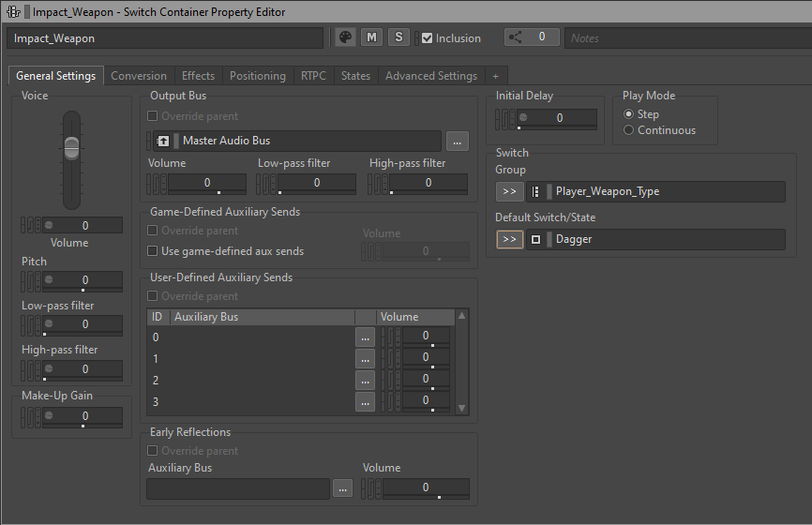Click the Dagger switch icon
This screenshot has width=812, height=525.
pyautogui.click(x=536, y=239)
